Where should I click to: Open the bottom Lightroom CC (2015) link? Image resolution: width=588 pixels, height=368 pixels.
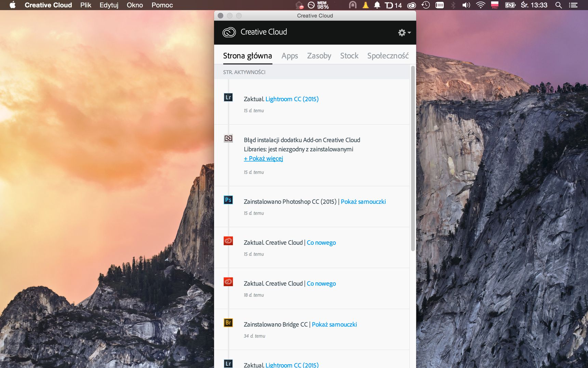coord(292,365)
